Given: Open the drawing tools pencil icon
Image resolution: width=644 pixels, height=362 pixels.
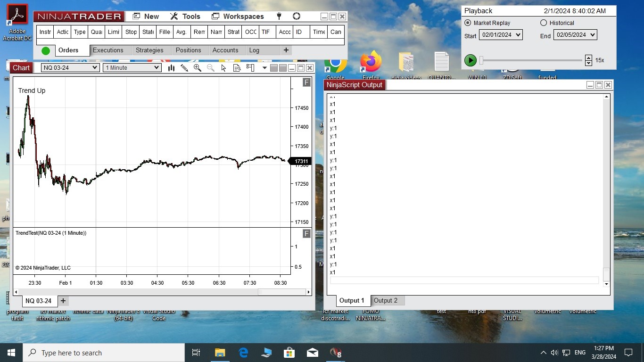Looking at the screenshot, I should tap(184, 68).
